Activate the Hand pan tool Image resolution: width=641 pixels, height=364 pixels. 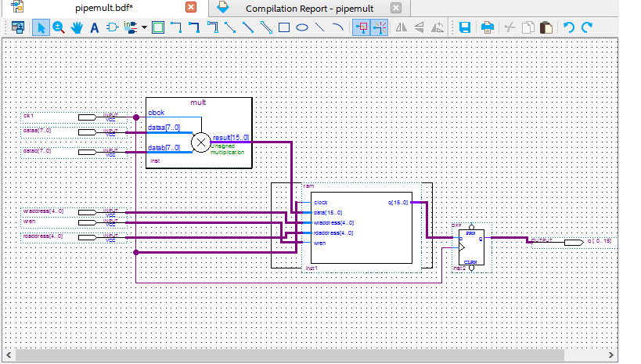[77, 27]
